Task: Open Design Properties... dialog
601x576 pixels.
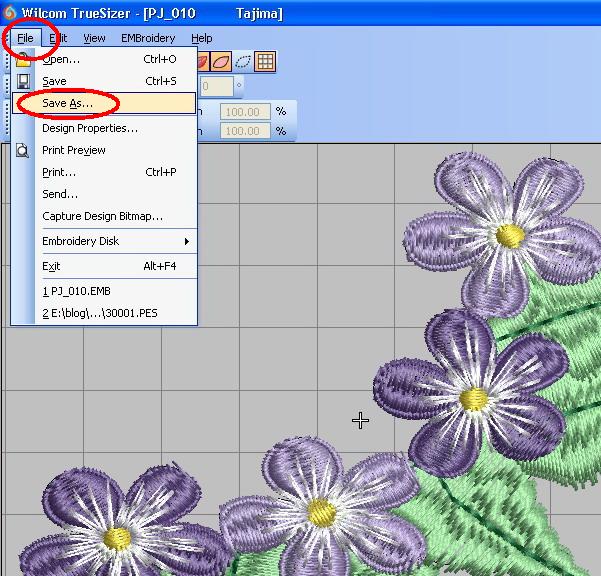Action: pos(104,128)
